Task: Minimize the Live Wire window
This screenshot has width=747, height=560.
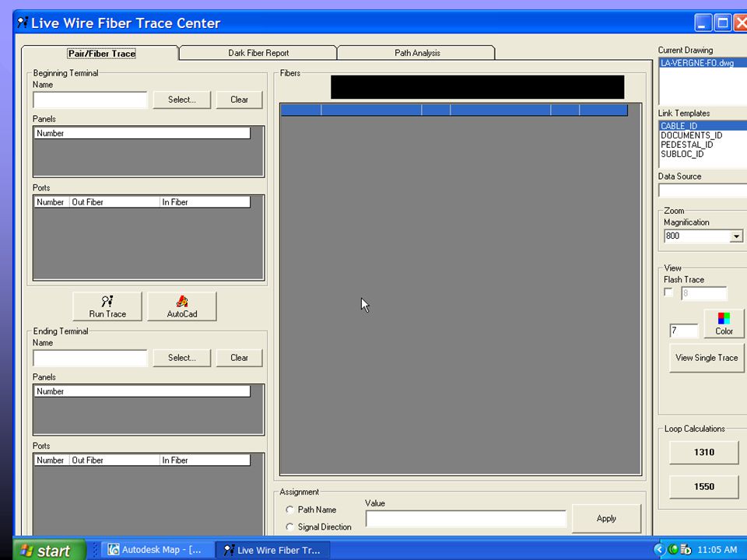Action: click(x=703, y=23)
